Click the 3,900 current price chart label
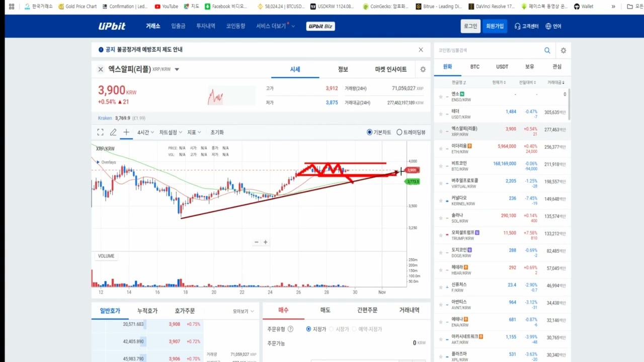The image size is (644, 362). pos(412,170)
